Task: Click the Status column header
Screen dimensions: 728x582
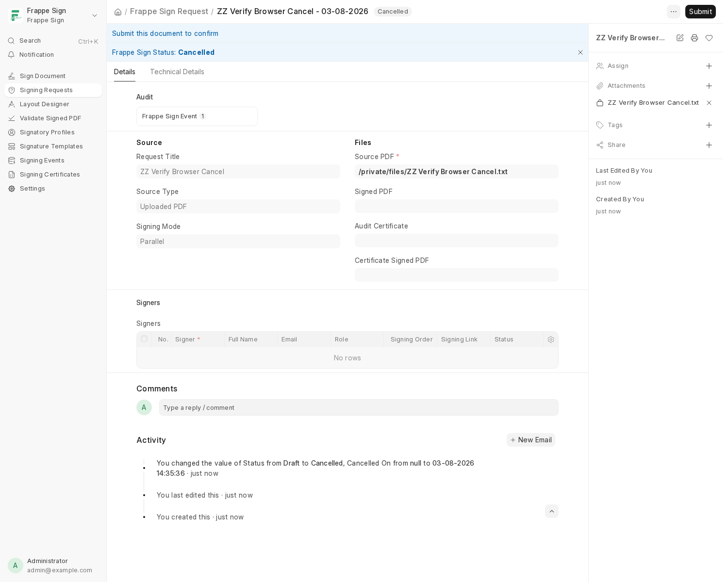Action: pos(517,339)
